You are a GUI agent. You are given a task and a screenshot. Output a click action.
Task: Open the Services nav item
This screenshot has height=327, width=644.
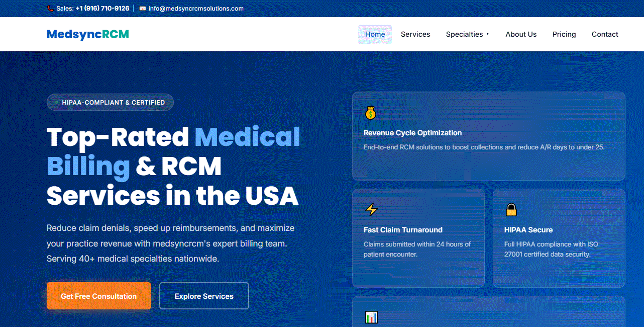[x=415, y=34]
